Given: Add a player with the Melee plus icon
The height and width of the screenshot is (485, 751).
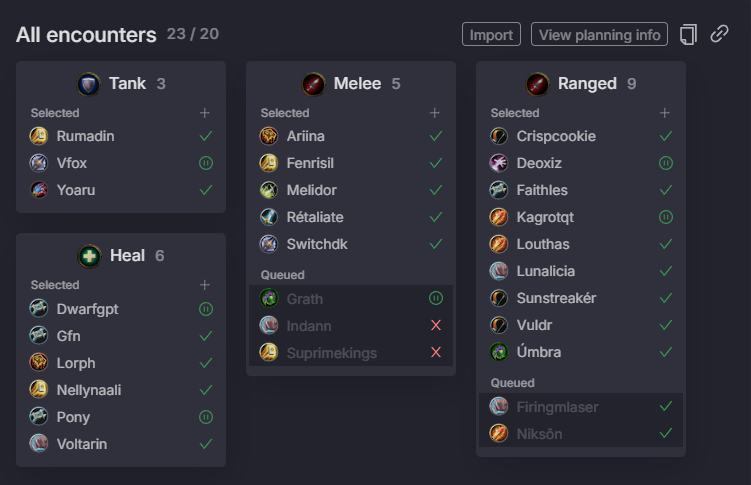Looking at the screenshot, I should click(x=434, y=113).
